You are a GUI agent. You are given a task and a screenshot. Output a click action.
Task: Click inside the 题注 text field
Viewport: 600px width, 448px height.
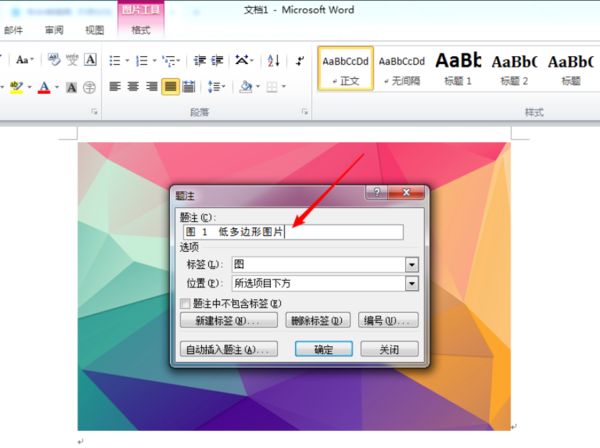[293, 232]
